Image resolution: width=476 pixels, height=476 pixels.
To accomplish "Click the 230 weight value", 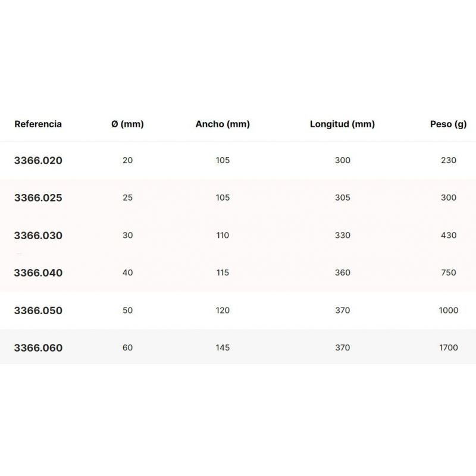I will [x=449, y=160].
